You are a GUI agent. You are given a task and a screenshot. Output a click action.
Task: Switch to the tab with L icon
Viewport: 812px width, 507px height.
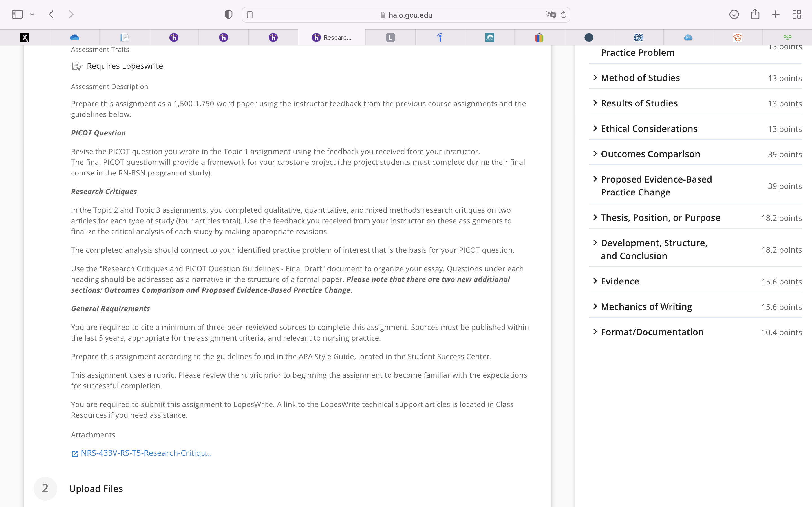point(390,37)
